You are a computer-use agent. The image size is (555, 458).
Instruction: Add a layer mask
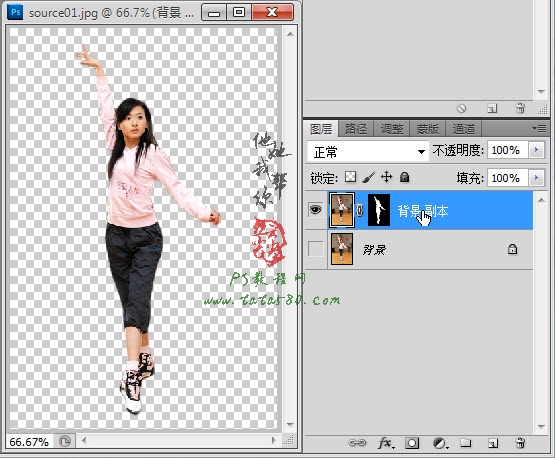tap(412, 443)
